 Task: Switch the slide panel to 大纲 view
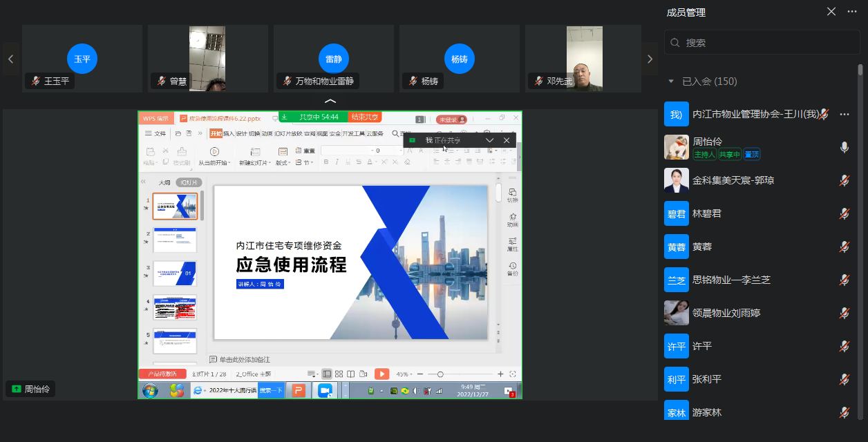164,182
